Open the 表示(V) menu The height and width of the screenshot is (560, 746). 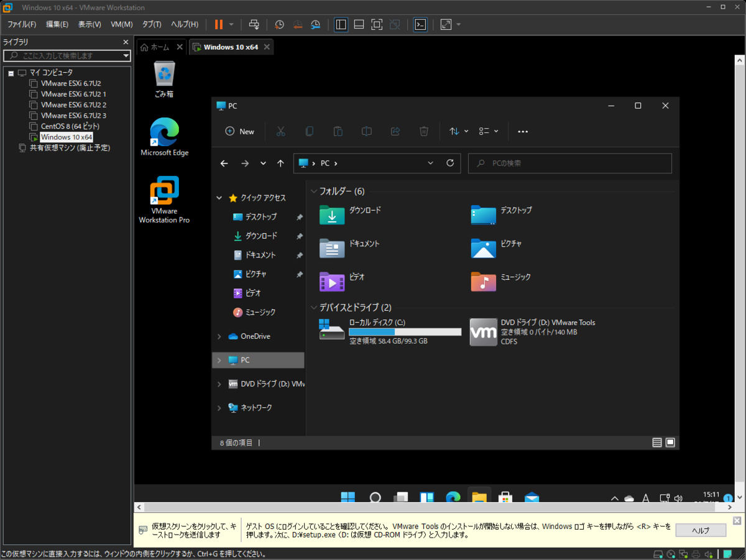[x=90, y=24]
